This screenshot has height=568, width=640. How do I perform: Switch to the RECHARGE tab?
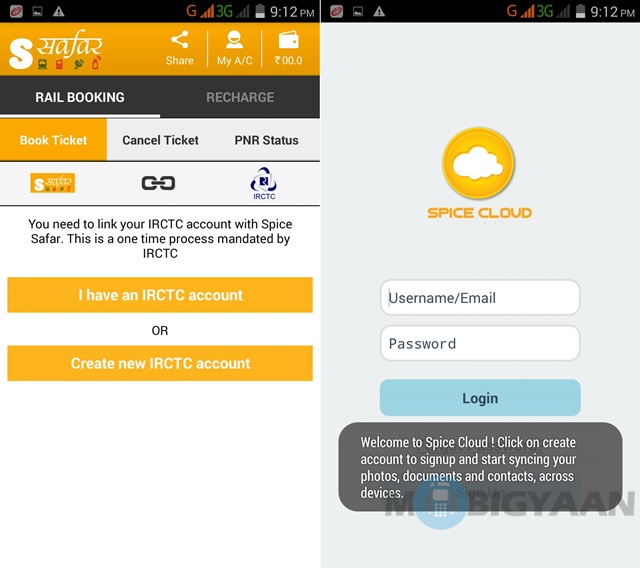click(240, 97)
